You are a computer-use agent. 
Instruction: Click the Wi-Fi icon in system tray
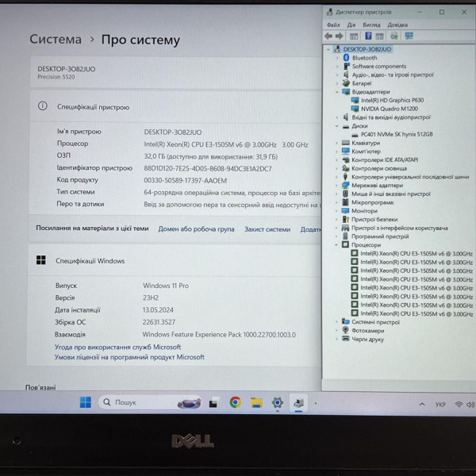459,405
